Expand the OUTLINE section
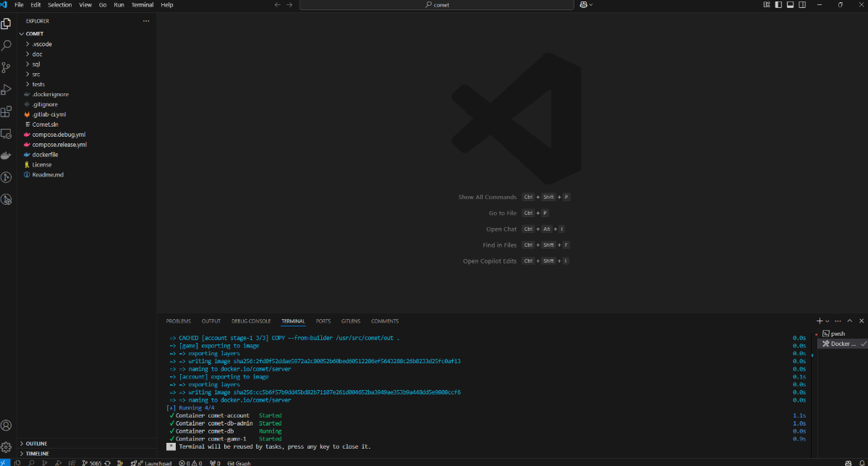Image resolution: width=868 pixels, height=466 pixels. pyautogui.click(x=36, y=444)
